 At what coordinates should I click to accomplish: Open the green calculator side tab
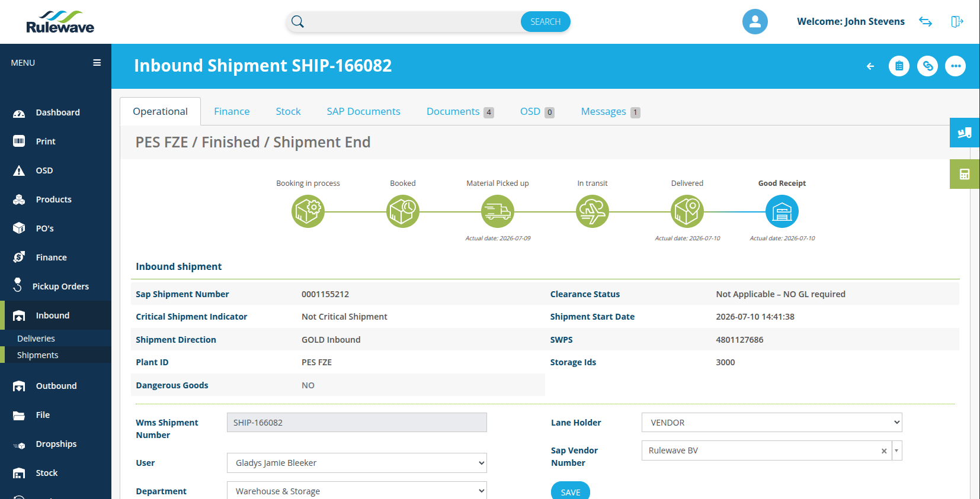tap(965, 174)
